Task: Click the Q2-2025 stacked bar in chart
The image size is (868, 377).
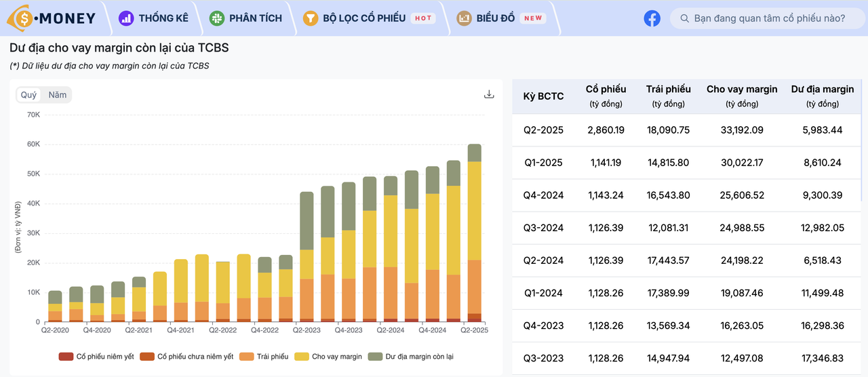Action: (475, 233)
